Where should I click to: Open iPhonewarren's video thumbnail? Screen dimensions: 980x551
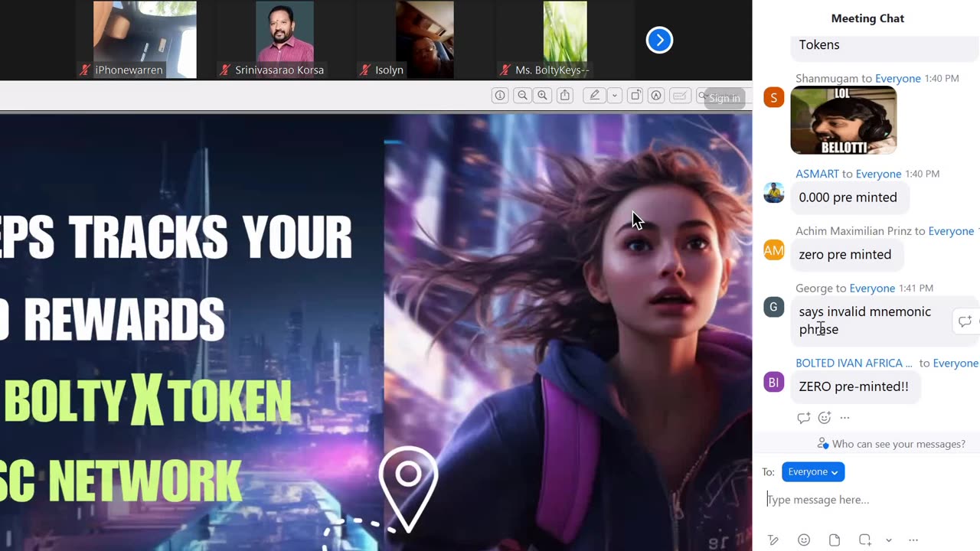145,40
